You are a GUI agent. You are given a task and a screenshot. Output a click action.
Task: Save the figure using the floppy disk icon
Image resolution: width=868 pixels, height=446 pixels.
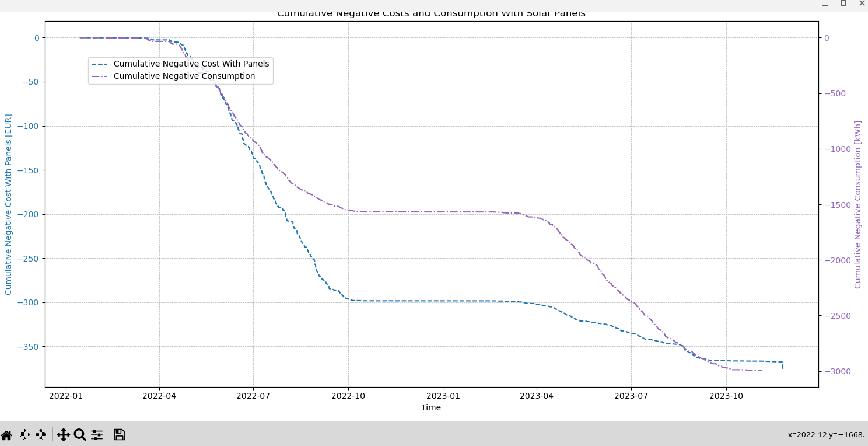[x=120, y=434]
